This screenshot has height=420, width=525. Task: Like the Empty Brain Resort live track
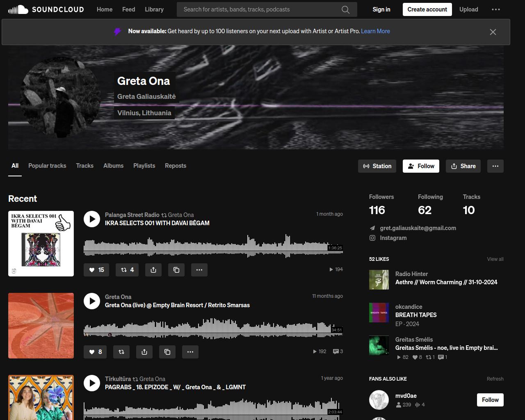[95, 352]
